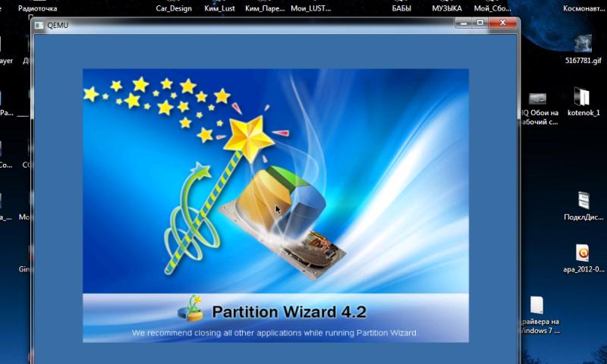The height and width of the screenshot is (364, 607).
Task: Click the QEMU title bar text
Action: 57,25
